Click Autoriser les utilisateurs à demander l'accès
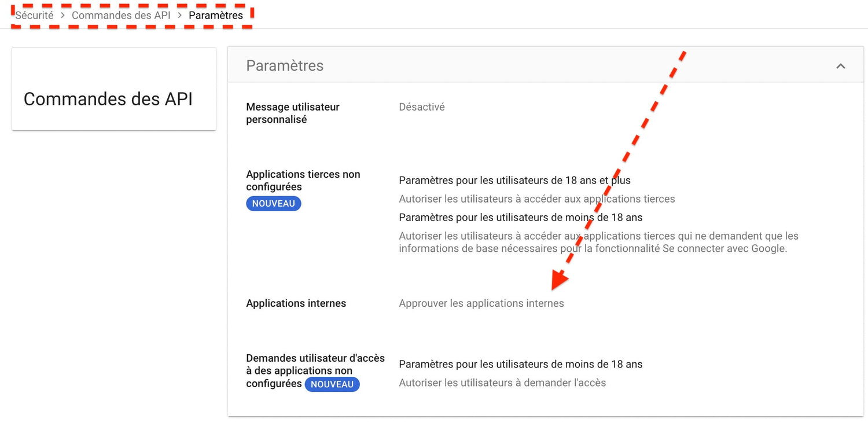The width and height of the screenshot is (868, 426). coord(502,383)
